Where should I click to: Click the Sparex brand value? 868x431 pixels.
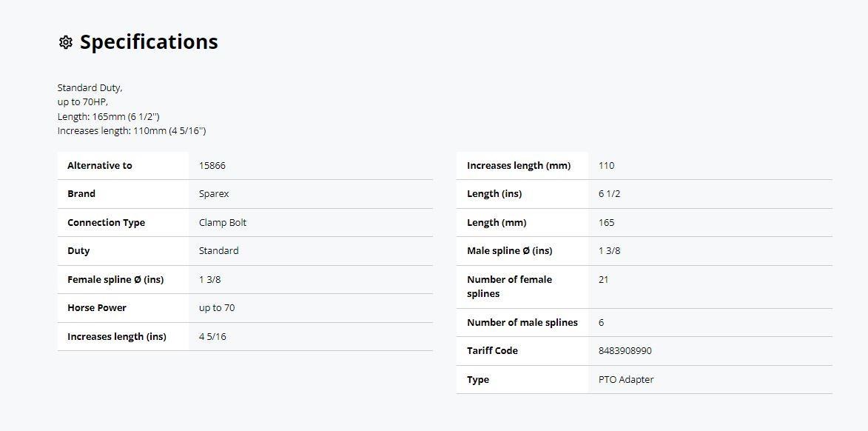click(214, 194)
